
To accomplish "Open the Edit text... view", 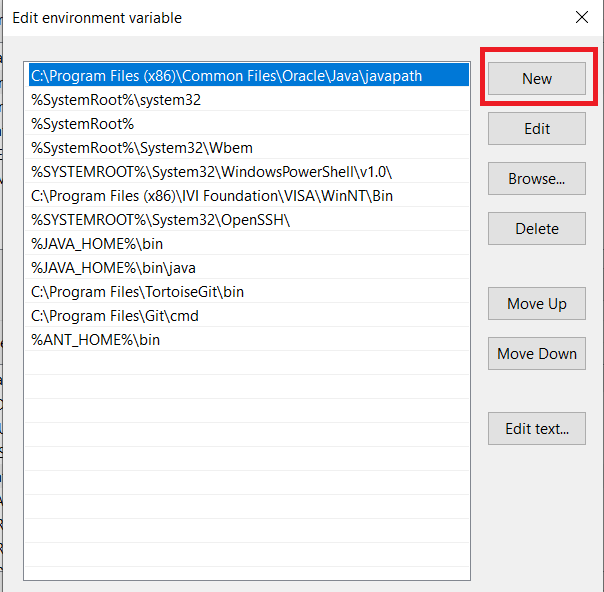I will [537, 429].
